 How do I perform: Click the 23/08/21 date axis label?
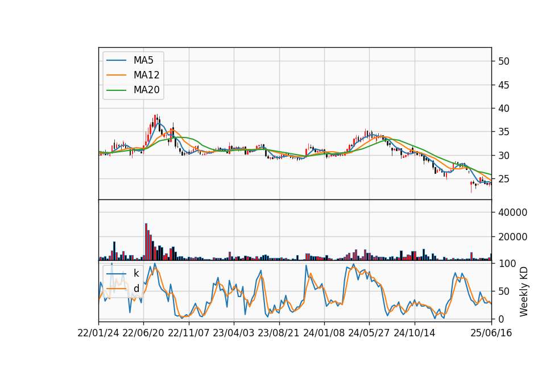coord(279,333)
